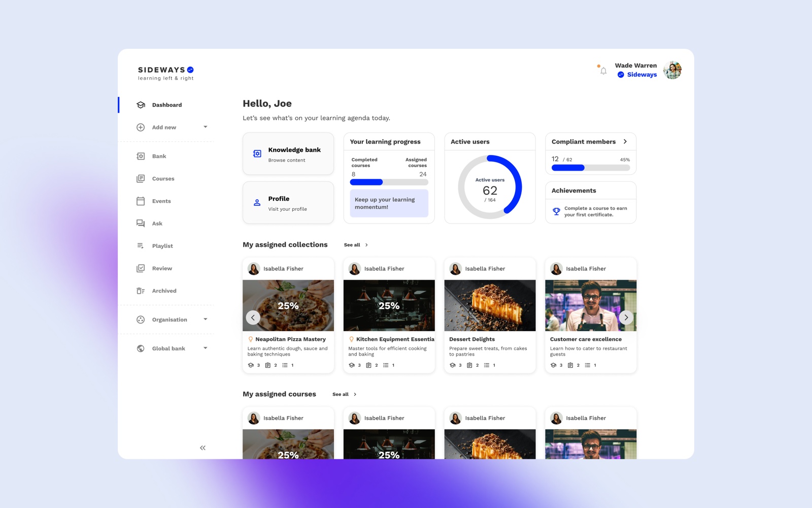Image resolution: width=812 pixels, height=508 pixels.
Task: Click the Bank sidebar icon
Action: coord(141,156)
